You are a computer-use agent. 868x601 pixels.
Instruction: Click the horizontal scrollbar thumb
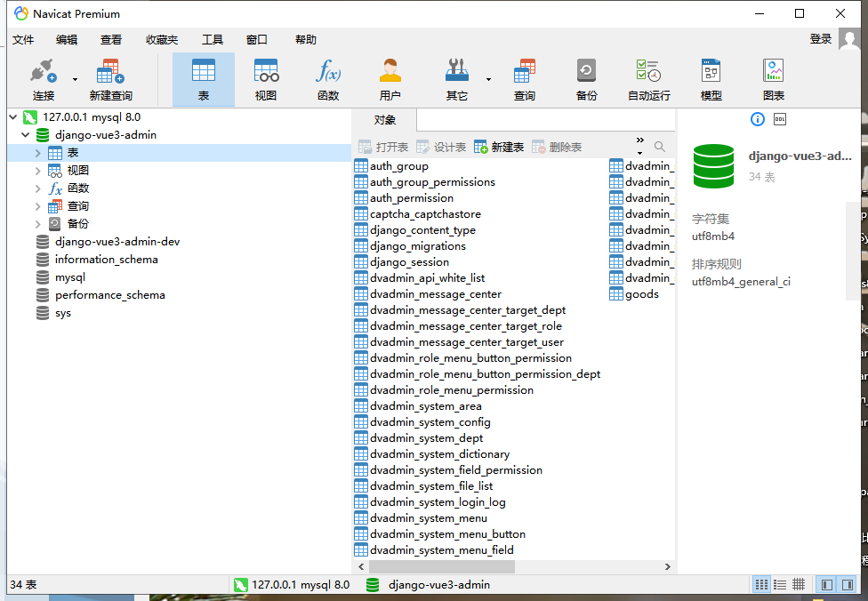(442, 566)
